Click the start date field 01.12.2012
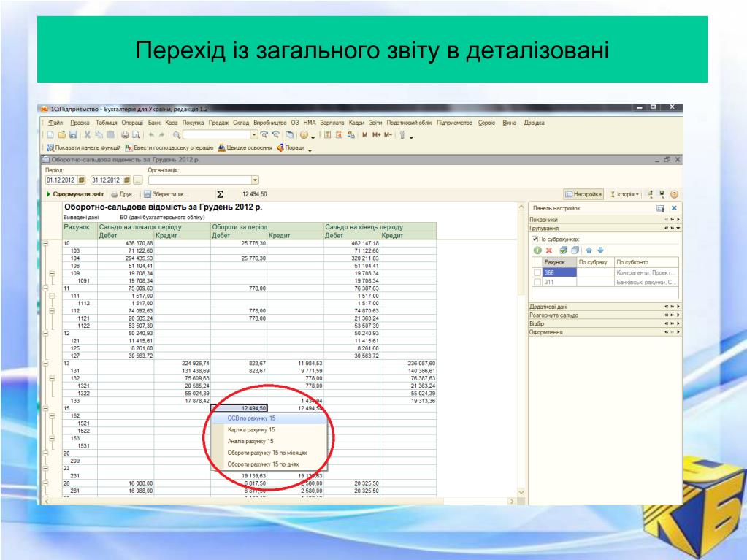 pyautogui.click(x=61, y=180)
